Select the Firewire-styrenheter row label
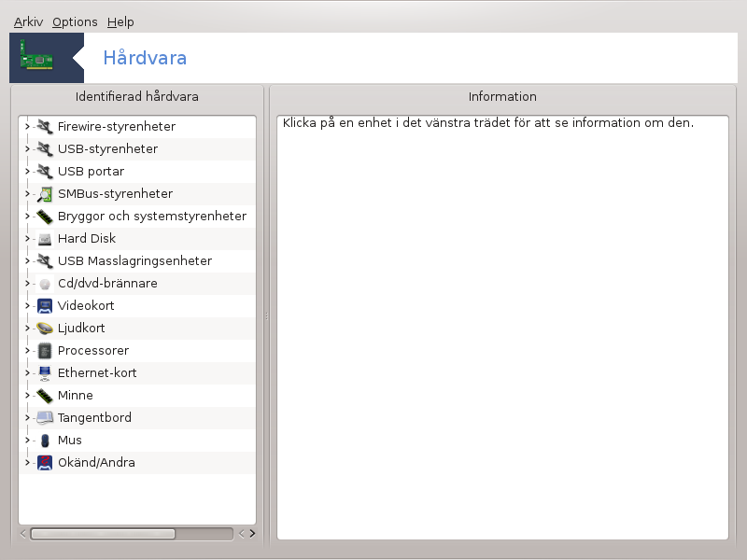747x560 pixels. 117,127
